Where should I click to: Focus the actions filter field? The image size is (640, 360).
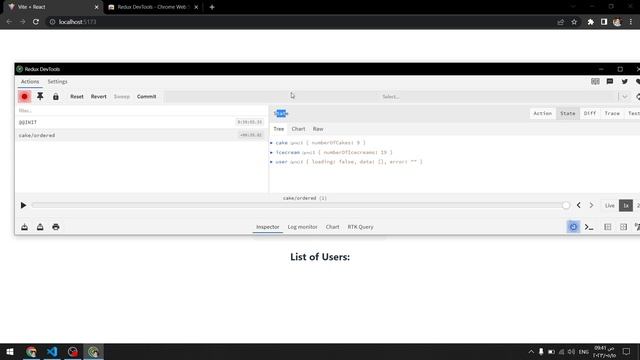141,111
